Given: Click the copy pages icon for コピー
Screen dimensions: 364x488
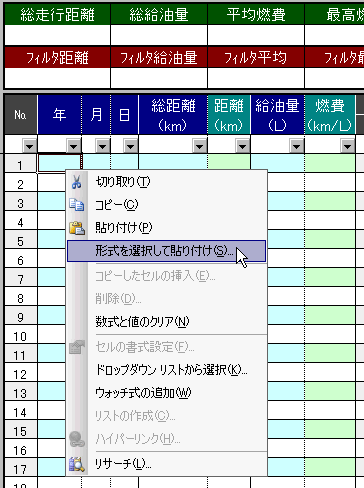Looking at the screenshot, I should 77,205.
